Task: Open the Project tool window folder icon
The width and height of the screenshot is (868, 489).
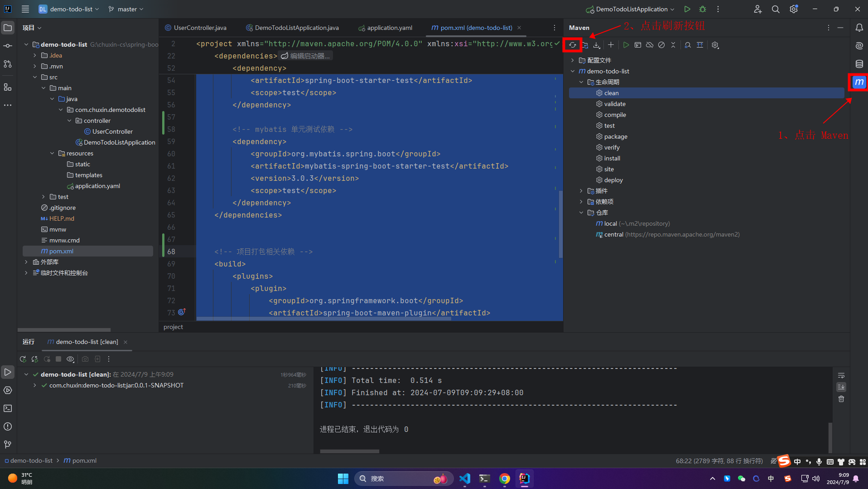Action: point(8,28)
